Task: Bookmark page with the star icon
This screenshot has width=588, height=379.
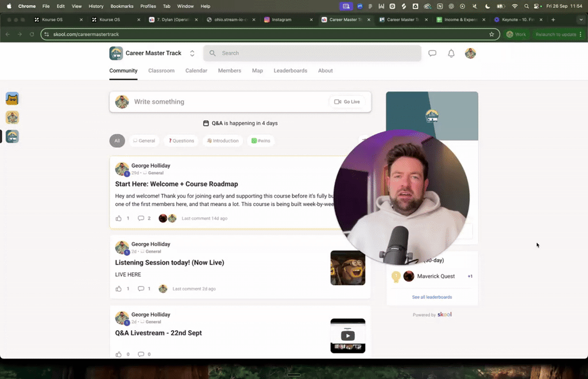Action: [492, 34]
